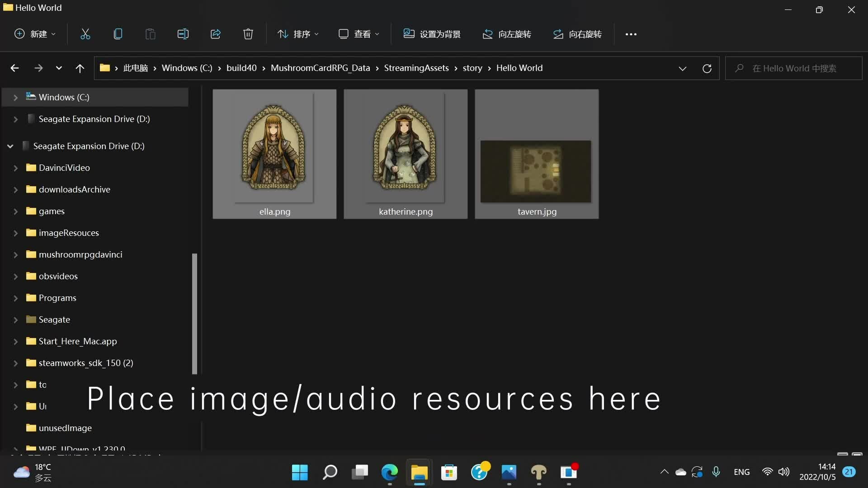868x488 pixels.
Task: Click the Delete trash can icon
Action: click(x=248, y=34)
